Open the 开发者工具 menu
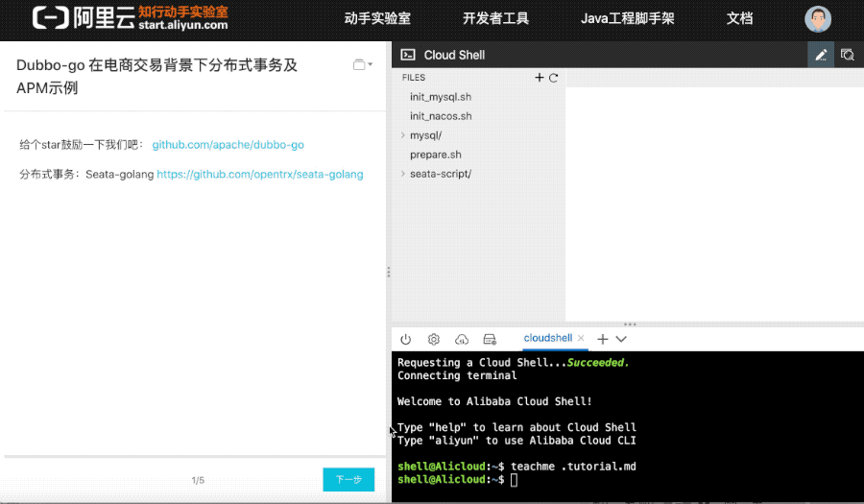The height and width of the screenshot is (504, 864). coord(495,19)
